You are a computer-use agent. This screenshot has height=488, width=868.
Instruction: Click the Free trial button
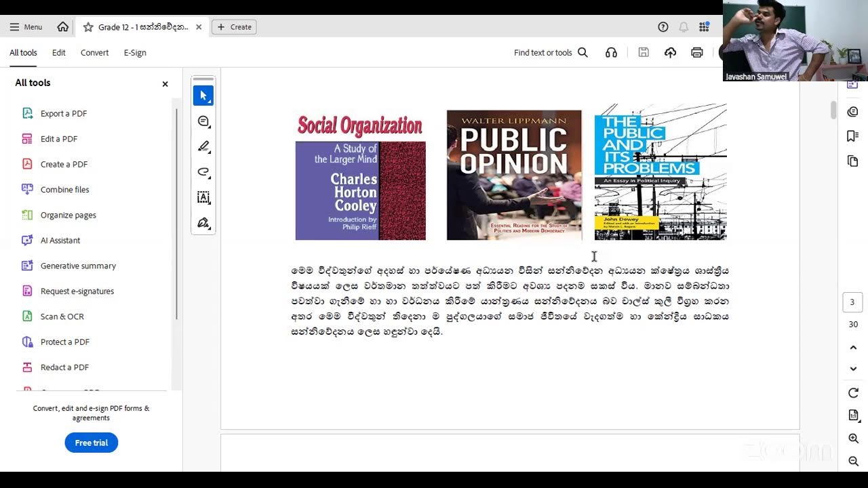point(92,443)
